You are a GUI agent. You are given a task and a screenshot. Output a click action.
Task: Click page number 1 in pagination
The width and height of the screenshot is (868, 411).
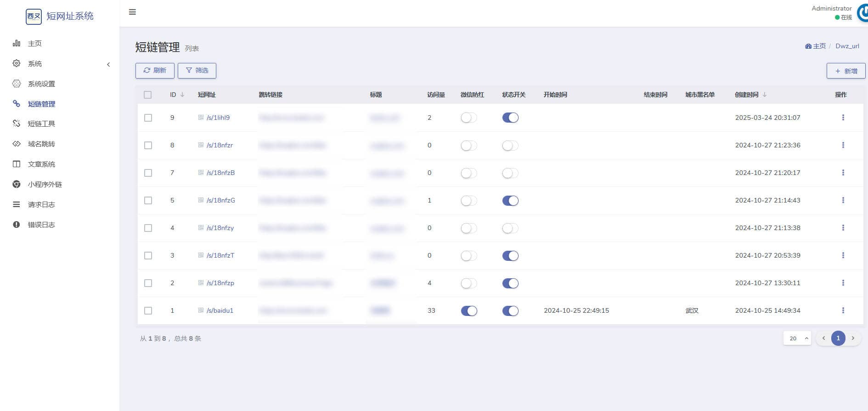[838, 338]
